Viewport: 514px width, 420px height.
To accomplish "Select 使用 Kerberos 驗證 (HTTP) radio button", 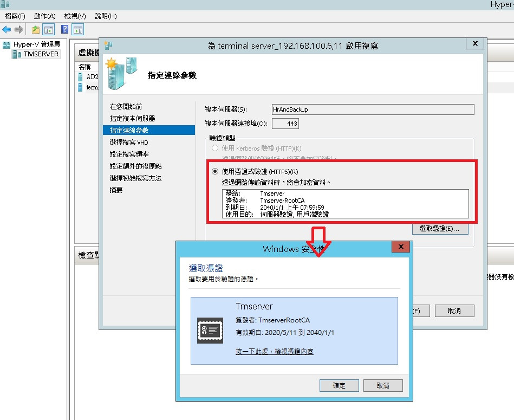I will (x=215, y=148).
